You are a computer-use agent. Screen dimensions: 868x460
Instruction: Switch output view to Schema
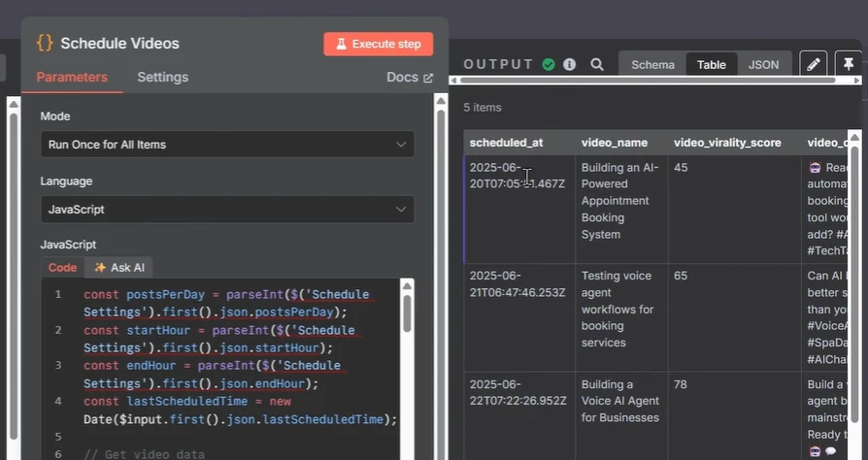(x=652, y=65)
